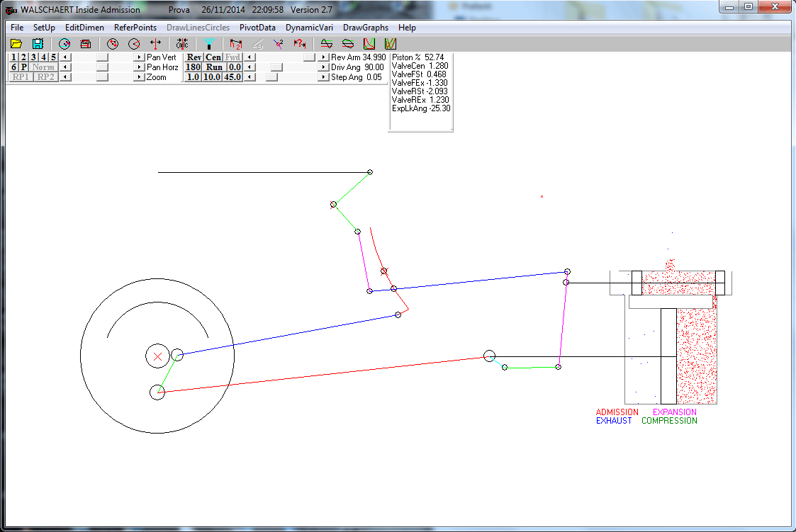Open the SetUp menu
Image resolution: width=796 pixels, height=532 pixels.
pos(44,28)
